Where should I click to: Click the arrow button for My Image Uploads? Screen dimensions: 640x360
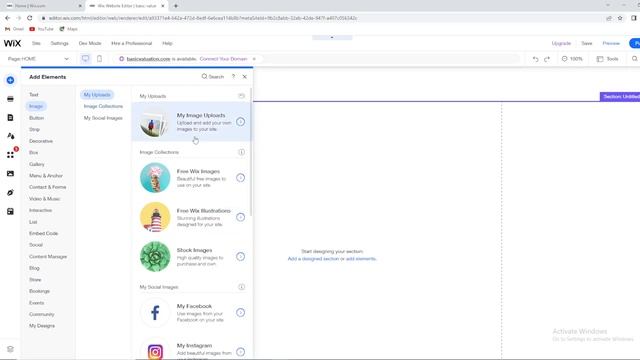[240, 122]
